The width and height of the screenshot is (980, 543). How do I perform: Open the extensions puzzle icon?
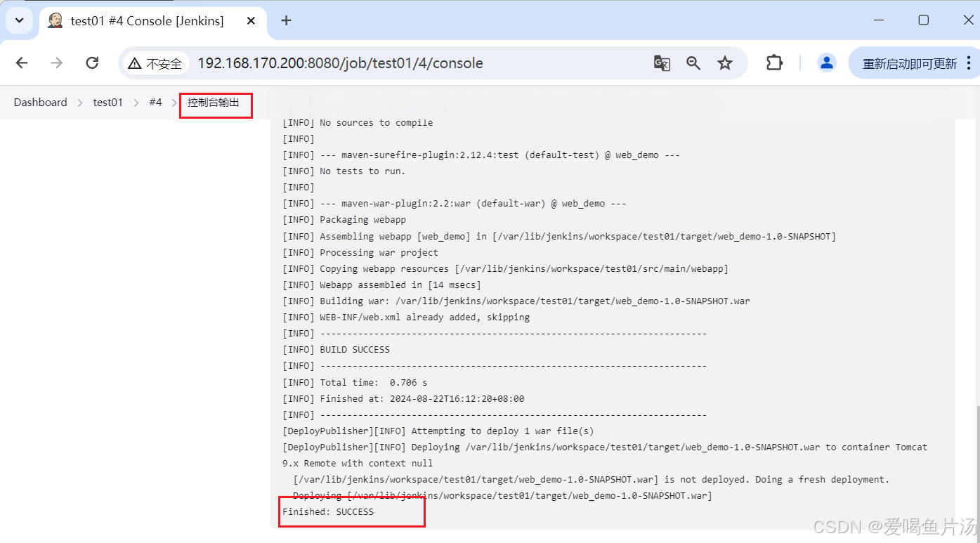[x=774, y=63]
